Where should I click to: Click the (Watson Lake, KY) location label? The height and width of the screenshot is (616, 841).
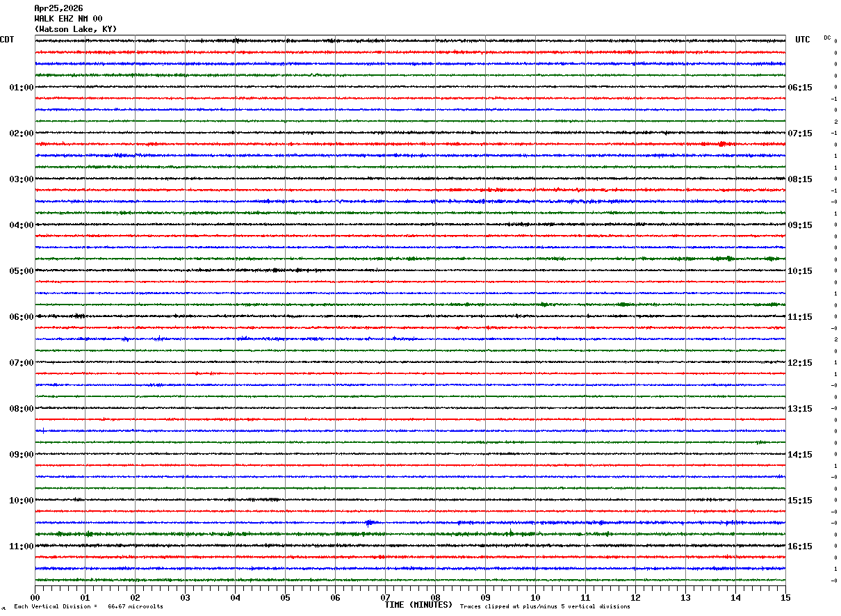[76, 29]
